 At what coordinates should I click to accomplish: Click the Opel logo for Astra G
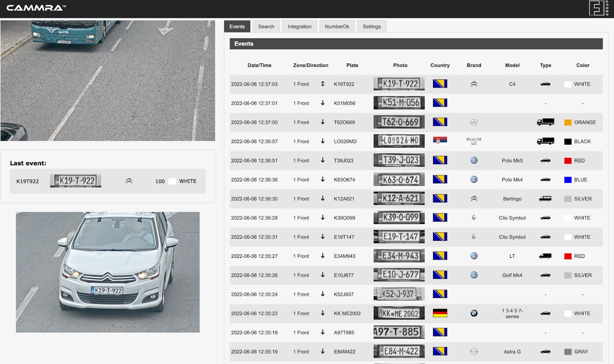(474, 352)
